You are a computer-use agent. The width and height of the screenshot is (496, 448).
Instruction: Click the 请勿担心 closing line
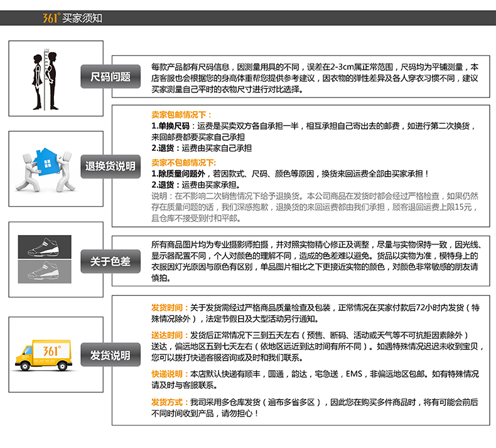205,413
